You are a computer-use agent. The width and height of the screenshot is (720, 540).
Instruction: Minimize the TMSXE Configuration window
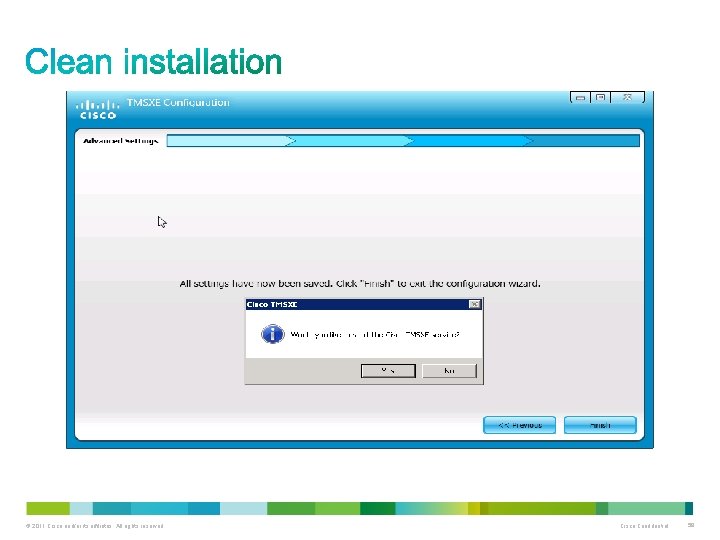tap(580, 97)
